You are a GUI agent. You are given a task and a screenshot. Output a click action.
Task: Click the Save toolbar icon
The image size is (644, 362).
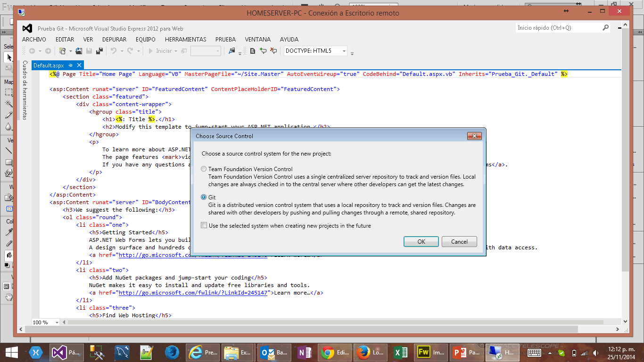pos(90,51)
